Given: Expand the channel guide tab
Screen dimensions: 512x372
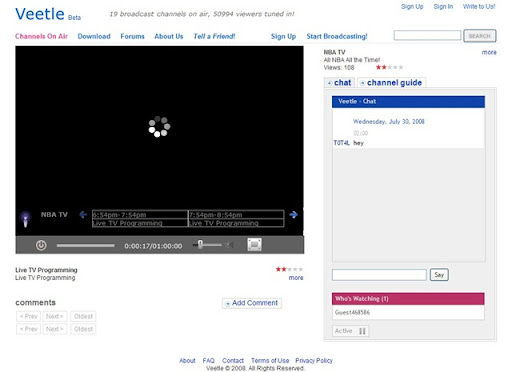Looking at the screenshot, I should click(391, 83).
